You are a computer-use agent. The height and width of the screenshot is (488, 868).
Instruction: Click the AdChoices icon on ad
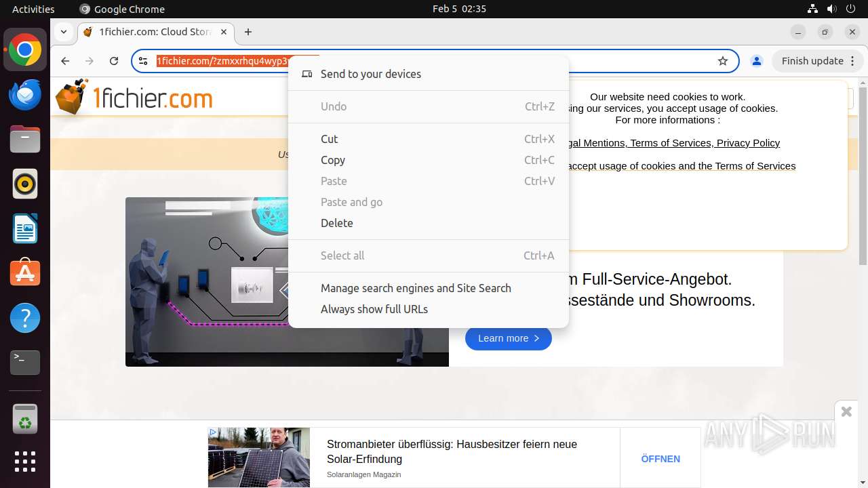tap(213, 432)
